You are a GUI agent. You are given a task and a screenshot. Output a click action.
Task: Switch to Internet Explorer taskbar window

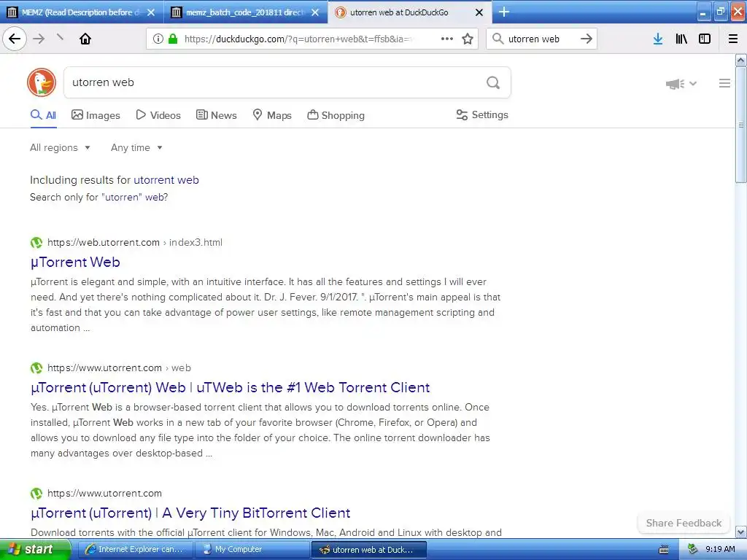click(135, 549)
